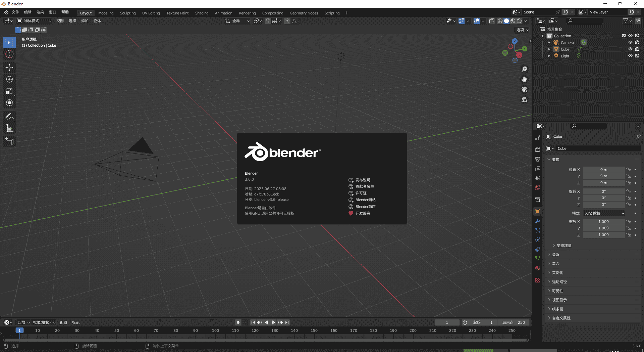Activate the Annotate pencil tool

coord(9,117)
